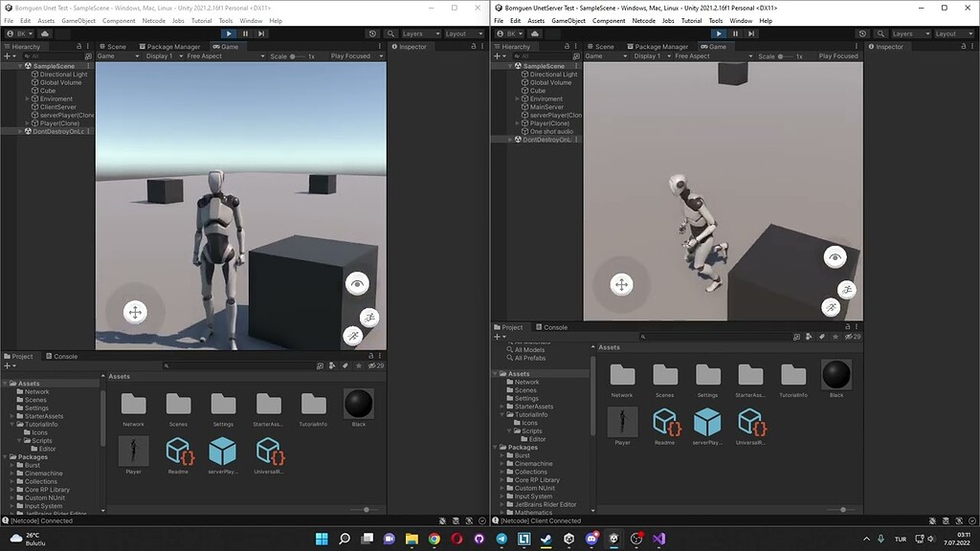Click the Pause button in Unity toolbar

click(x=245, y=33)
